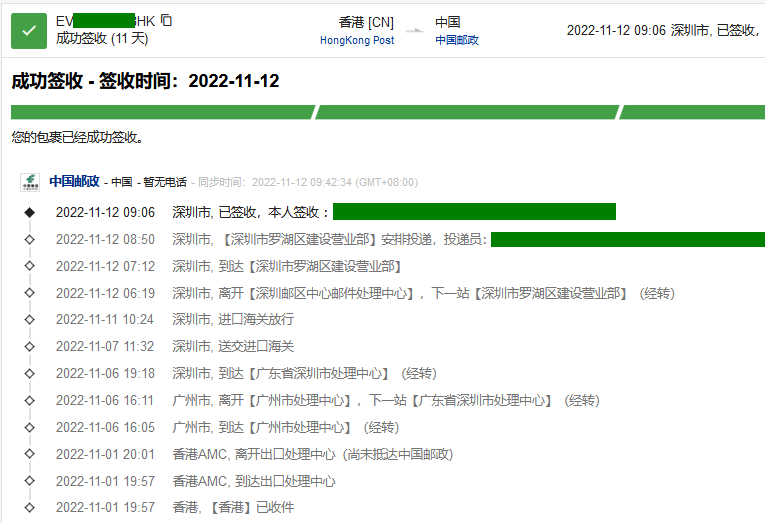Click the China Post logo icon
Viewport: 765px width, 523px height.
tap(31, 182)
